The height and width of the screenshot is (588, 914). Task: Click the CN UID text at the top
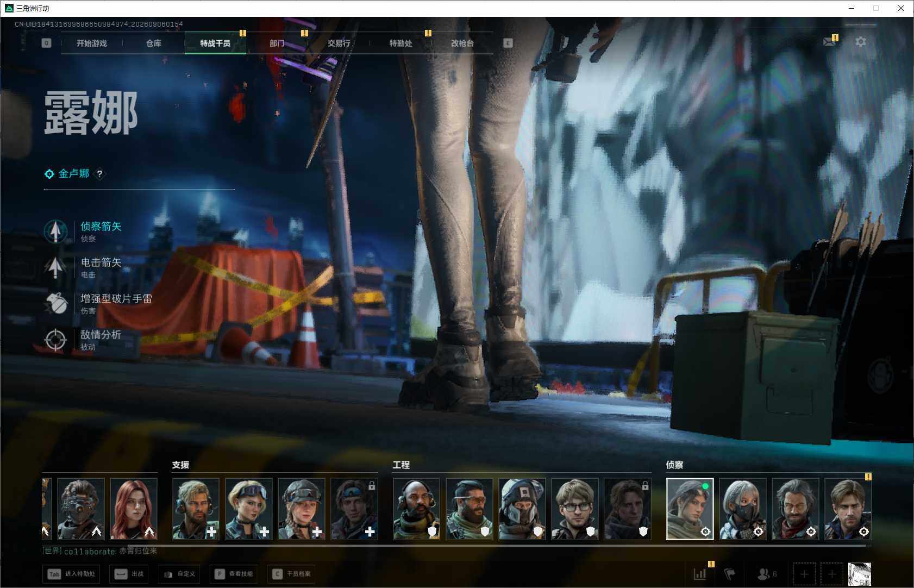tap(99, 24)
